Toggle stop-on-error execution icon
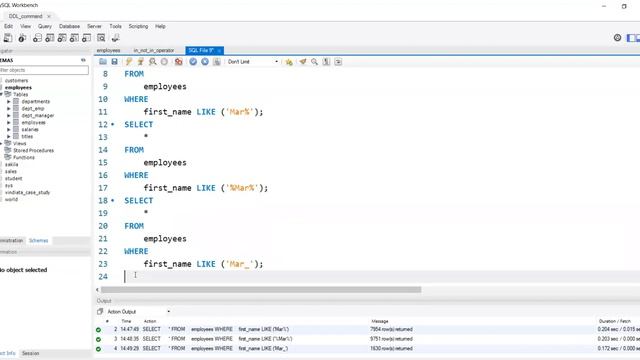640x360 pixels. (x=178, y=62)
